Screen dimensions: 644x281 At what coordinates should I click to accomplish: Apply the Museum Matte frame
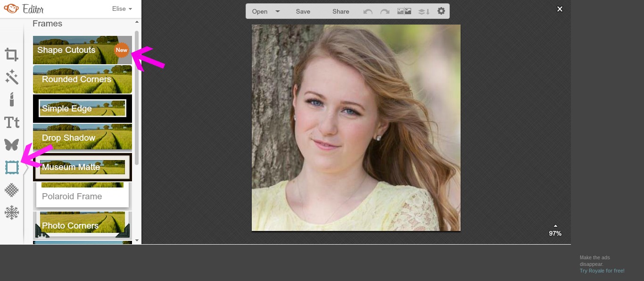click(x=82, y=167)
